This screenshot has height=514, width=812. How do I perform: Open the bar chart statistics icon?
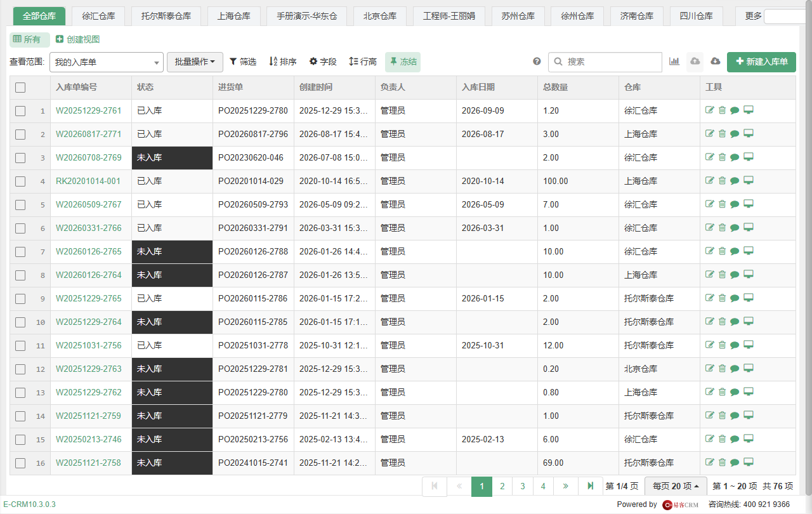pyautogui.click(x=674, y=62)
